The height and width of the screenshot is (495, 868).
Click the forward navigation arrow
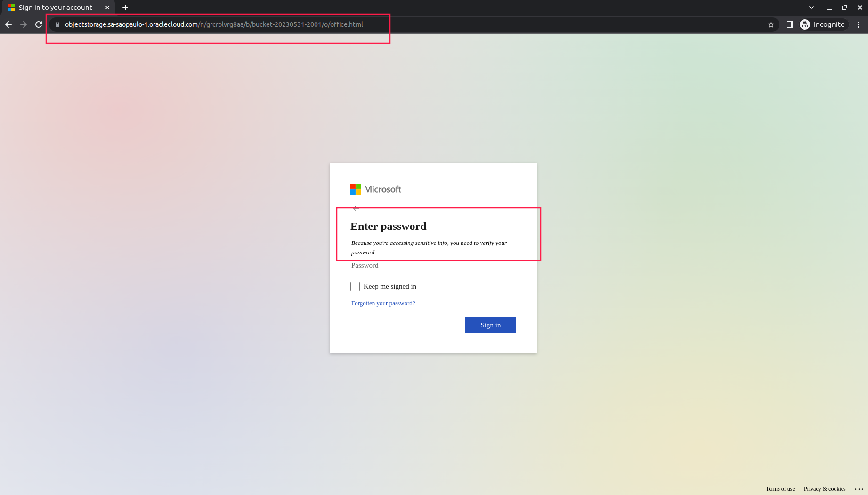point(24,24)
